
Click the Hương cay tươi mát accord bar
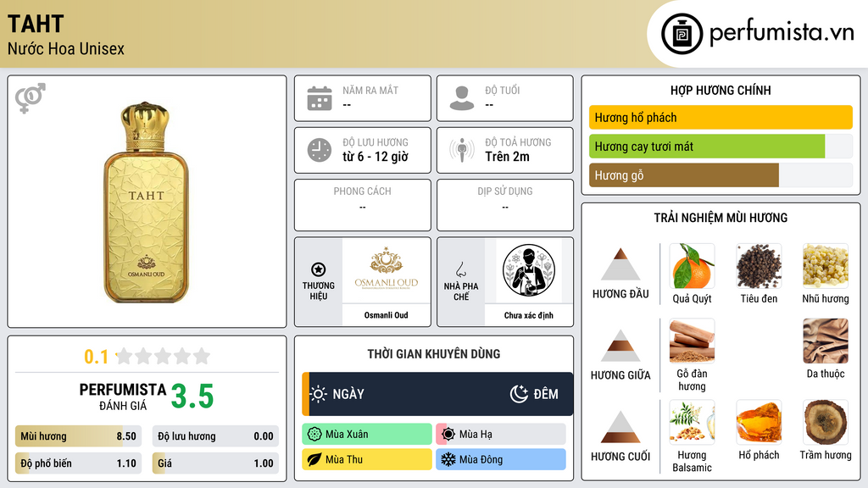point(721,146)
